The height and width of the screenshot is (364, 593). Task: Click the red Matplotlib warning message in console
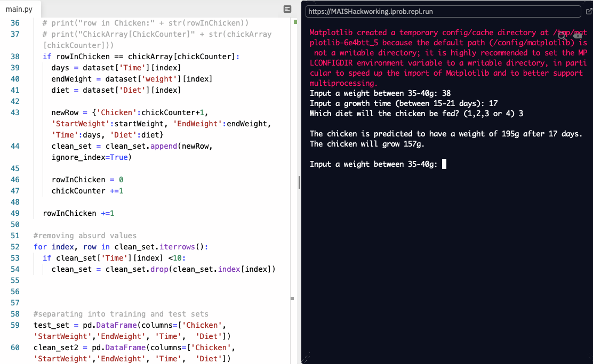point(448,58)
